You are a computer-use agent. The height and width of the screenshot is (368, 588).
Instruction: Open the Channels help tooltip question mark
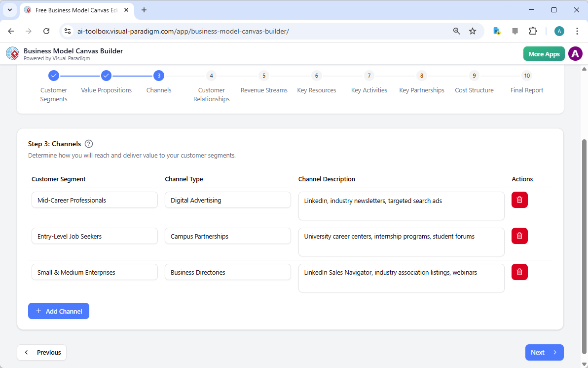89,143
